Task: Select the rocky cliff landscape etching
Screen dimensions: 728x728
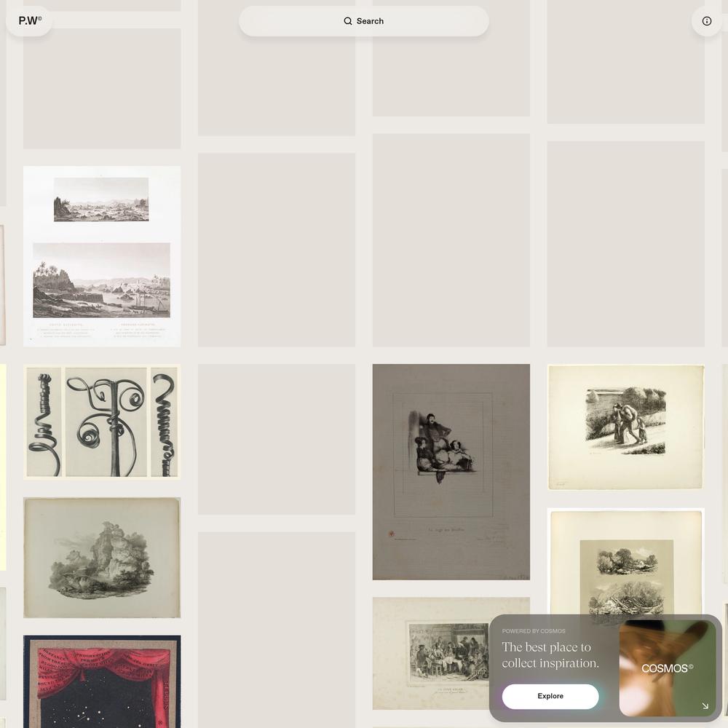Action: (102, 558)
